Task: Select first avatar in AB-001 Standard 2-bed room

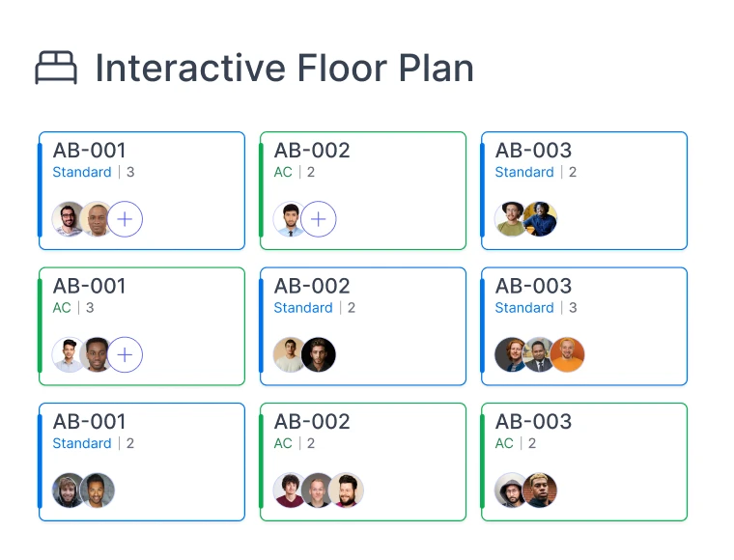Action: [x=70, y=490]
